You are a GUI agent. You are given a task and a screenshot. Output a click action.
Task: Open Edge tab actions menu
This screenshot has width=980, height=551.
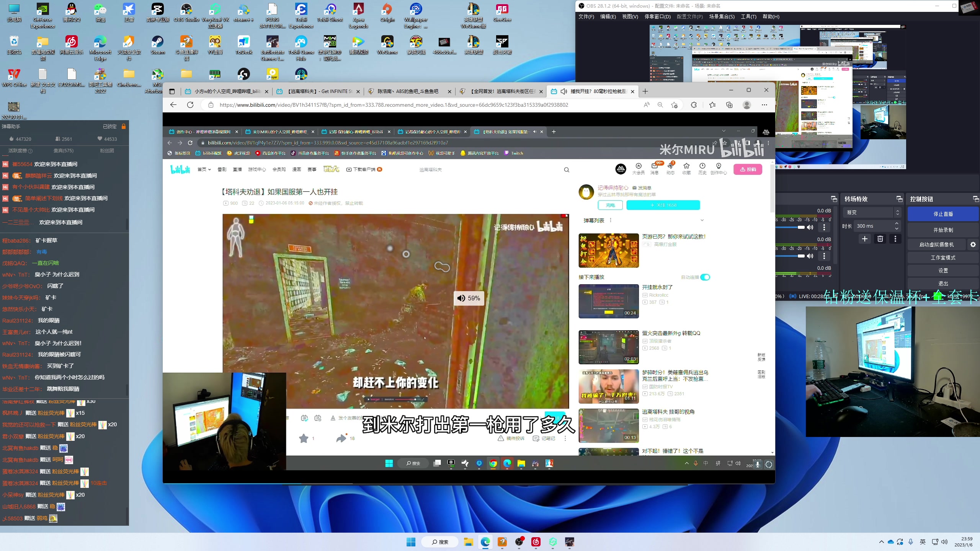(x=172, y=91)
